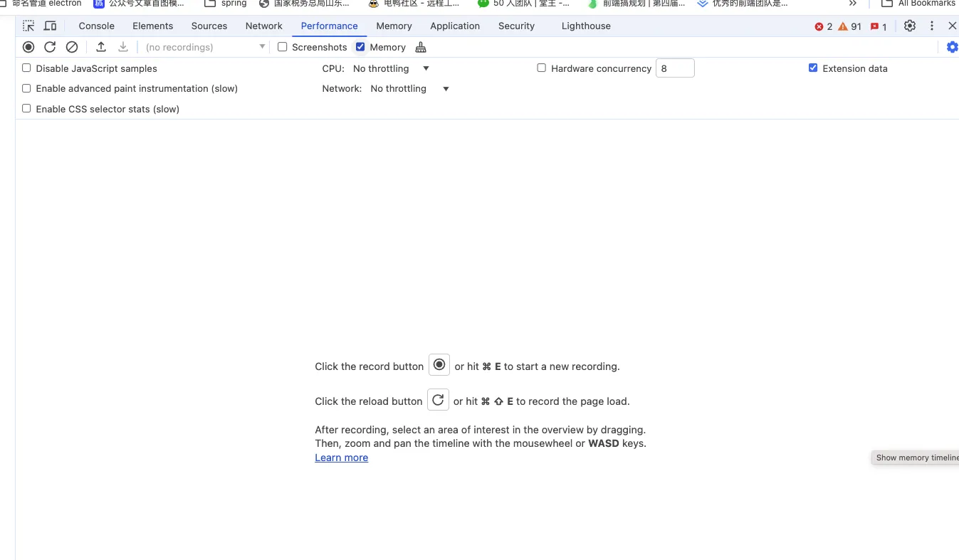
Task: Click the collect garbage broom icon
Action: (421, 47)
